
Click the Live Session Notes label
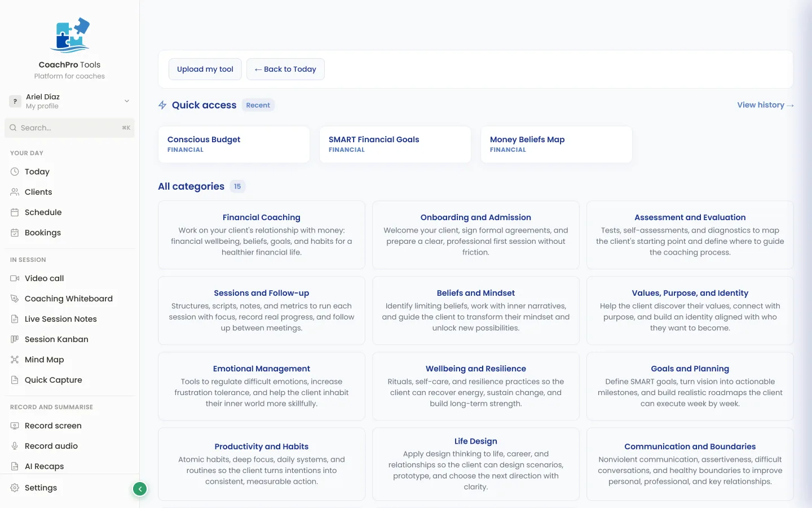[x=61, y=319]
